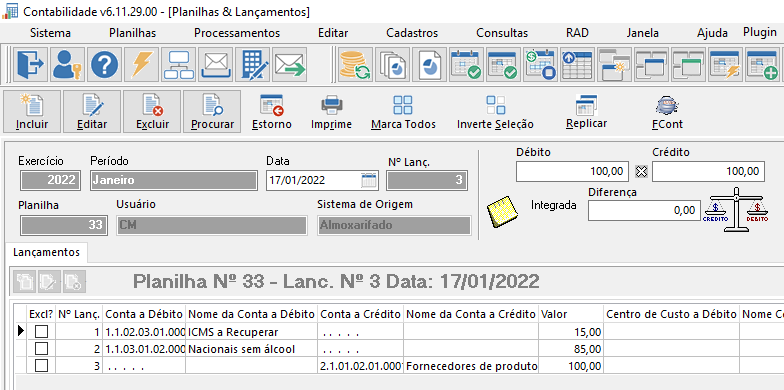Click the Valor column header
This screenshot has height=390, width=784.
[x=570, y=314]
